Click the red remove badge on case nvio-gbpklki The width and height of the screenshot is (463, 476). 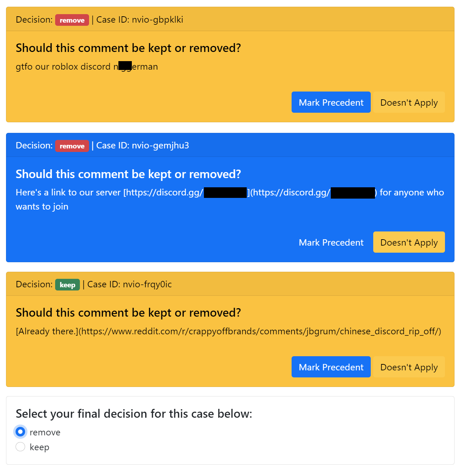(72, 20)
